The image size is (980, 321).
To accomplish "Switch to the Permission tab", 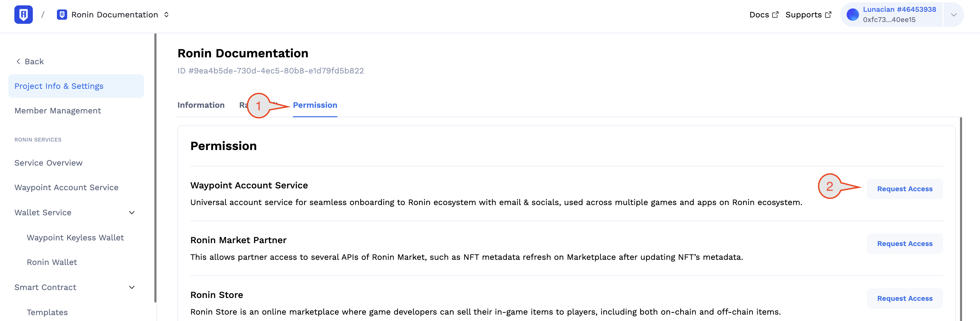I will coord(315,105).
